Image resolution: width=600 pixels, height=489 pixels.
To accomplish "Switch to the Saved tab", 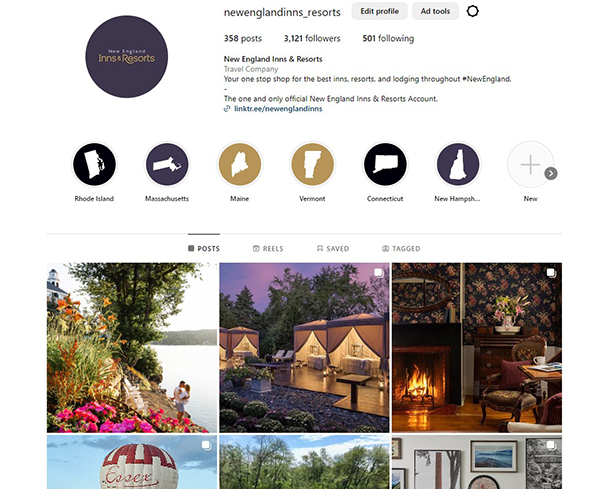I will coord(333,249).
